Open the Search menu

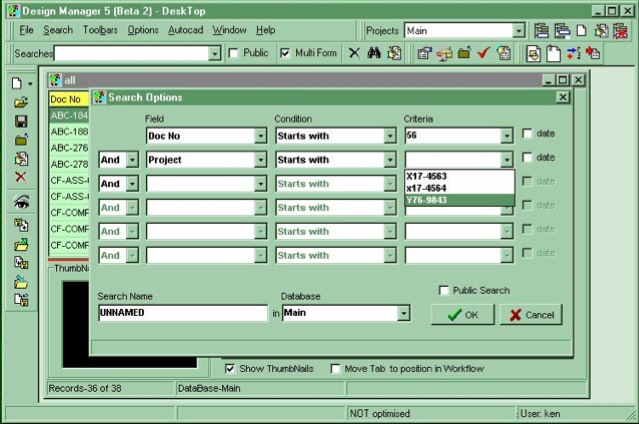pyautogui.click(x=58, y=30)
